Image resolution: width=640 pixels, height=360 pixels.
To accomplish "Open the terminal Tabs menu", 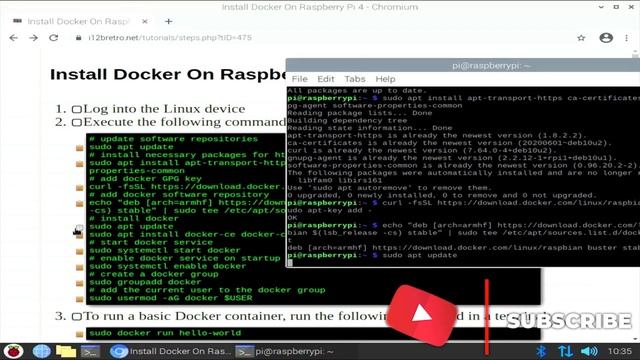I will [x=355, y=79].
